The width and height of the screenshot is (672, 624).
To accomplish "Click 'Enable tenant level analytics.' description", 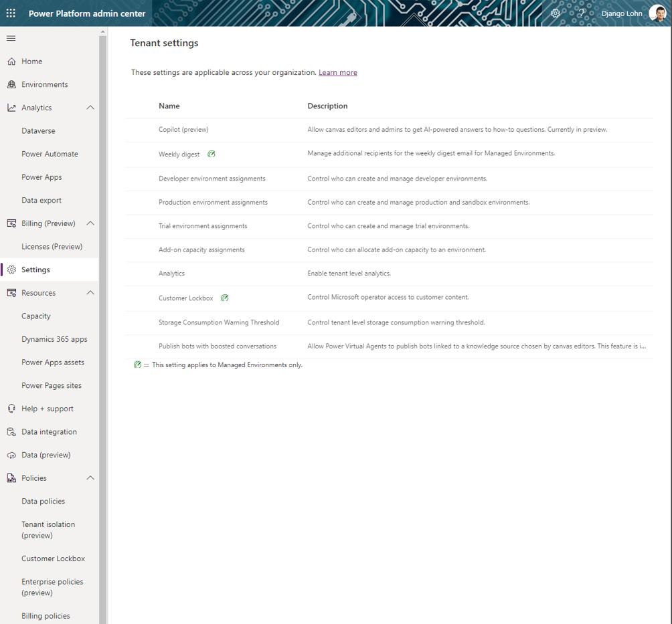I will click(349, 274).
